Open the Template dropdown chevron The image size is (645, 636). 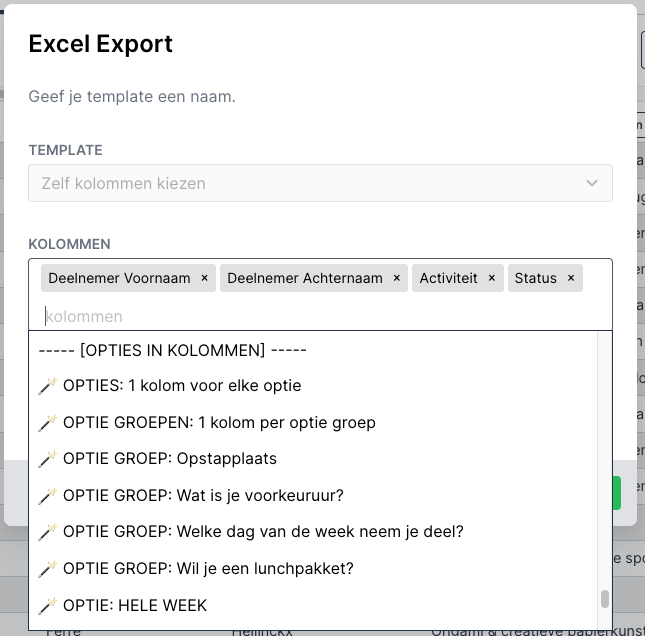click(592, 183)
